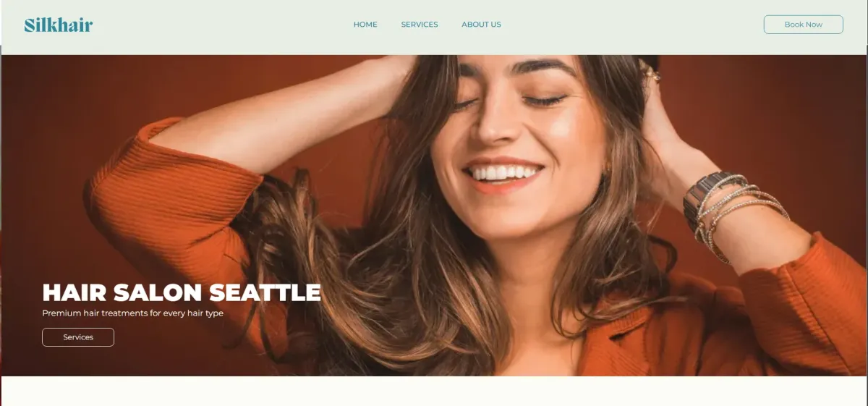Click the Silkhair logo
868x406 pixels.
(59, 25)
